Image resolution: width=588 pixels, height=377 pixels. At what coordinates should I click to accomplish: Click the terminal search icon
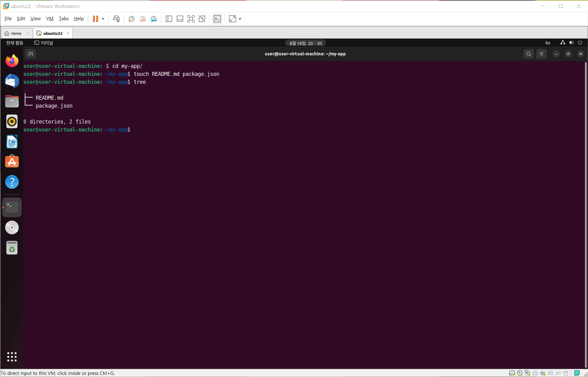[528, 54]
